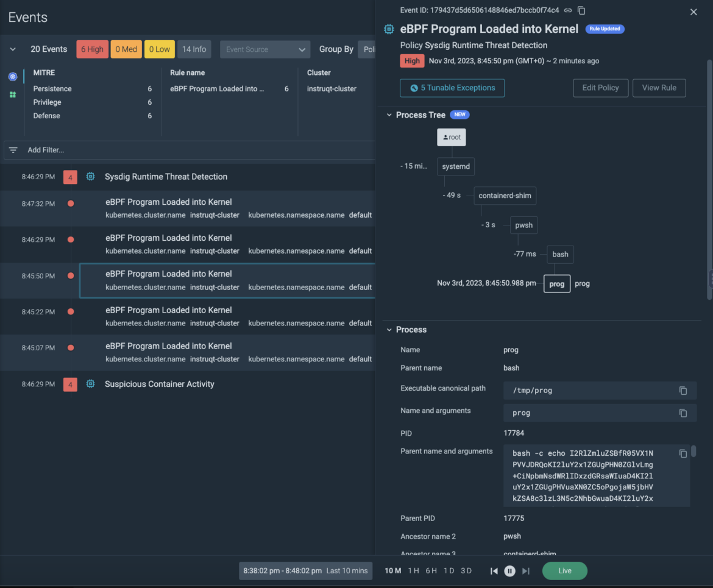
Task: Copy parent name and arguments value
Action: 683,453
